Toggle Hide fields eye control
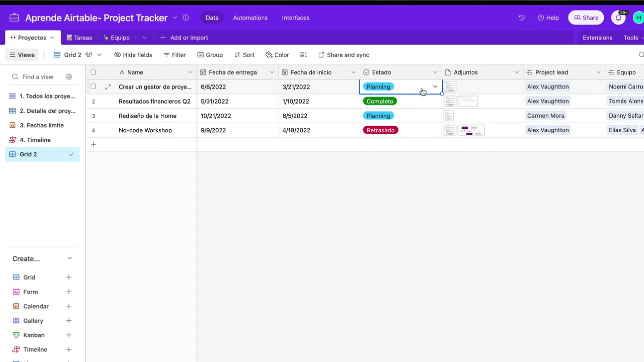644x362 pixels. pos(133,55)
